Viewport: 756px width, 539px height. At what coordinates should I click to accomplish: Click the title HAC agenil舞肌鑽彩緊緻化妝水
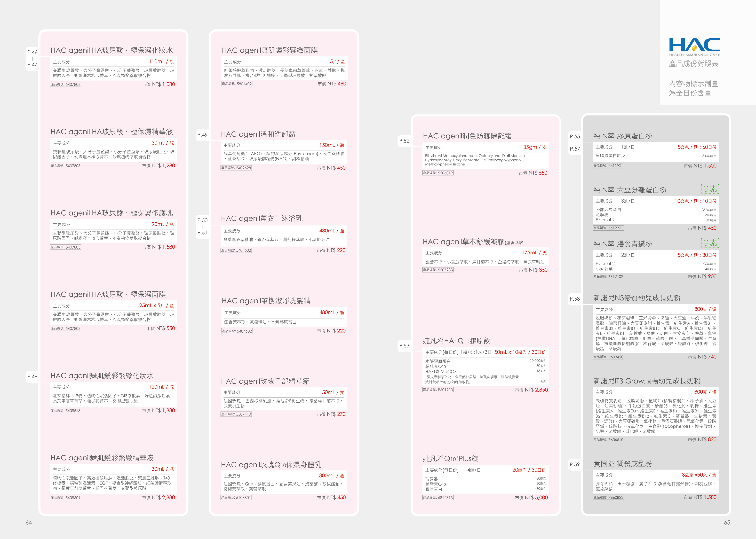click(102, 376)
